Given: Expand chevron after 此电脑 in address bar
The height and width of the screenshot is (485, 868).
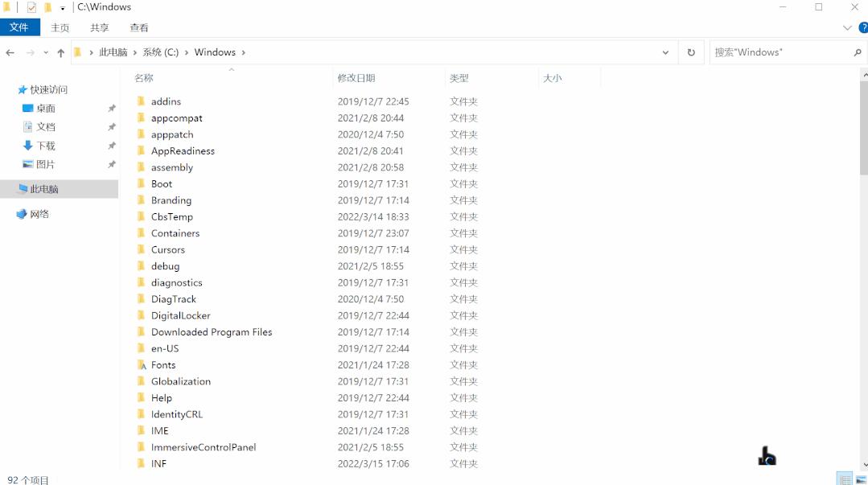Looking at the screenshot, I should click(134, 52).
